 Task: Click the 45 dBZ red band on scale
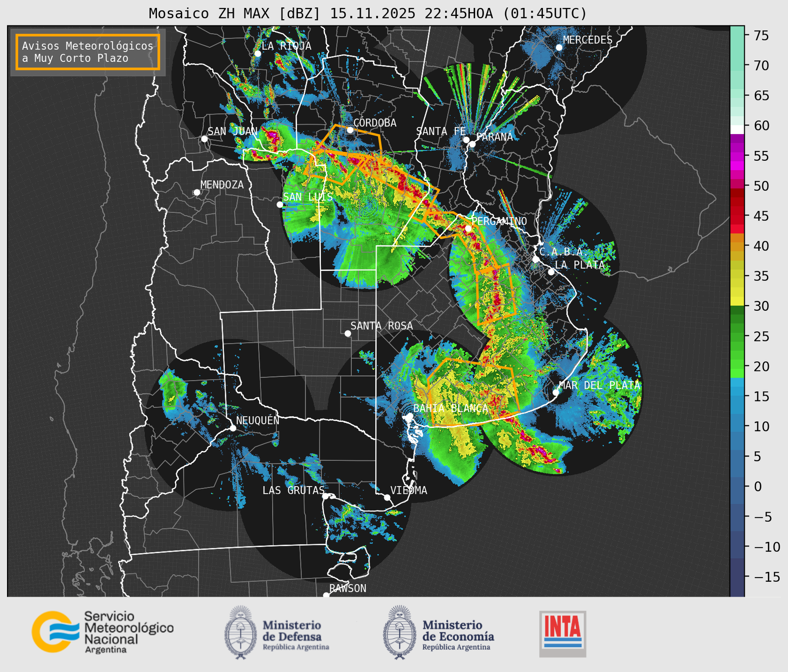[737, 216]
